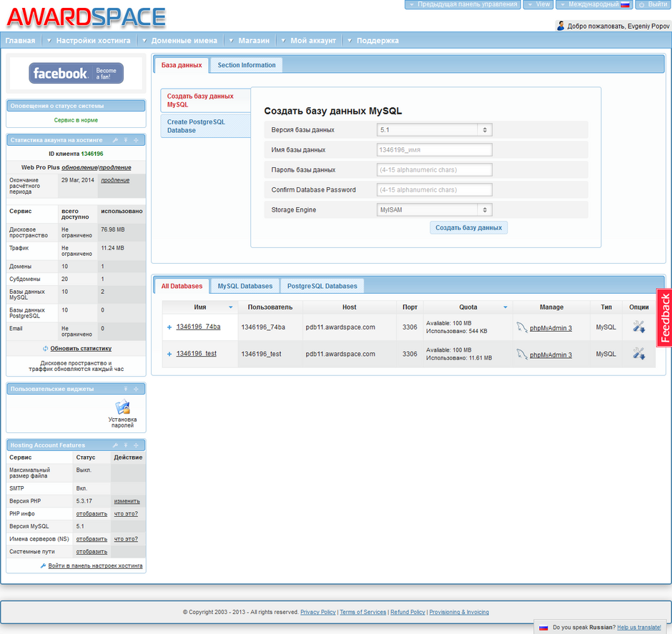This screenshot has width=672, height=634.
Task: Switch to the Section Information tab
Action: pyautogui.click(x=247, y=65)
